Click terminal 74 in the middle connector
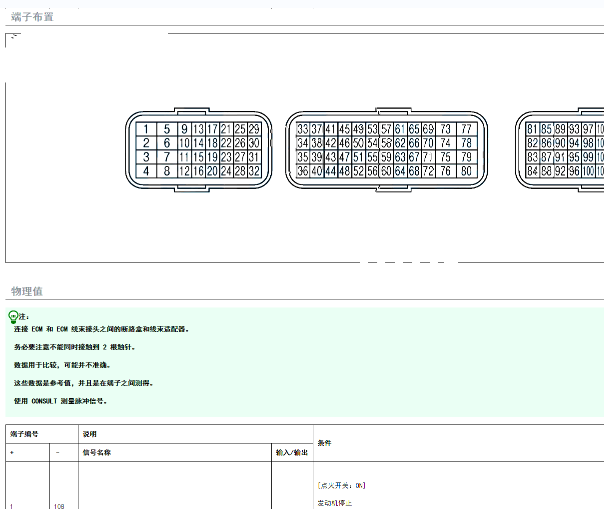Viewport: 604px width, 509px height. [446, 143]
